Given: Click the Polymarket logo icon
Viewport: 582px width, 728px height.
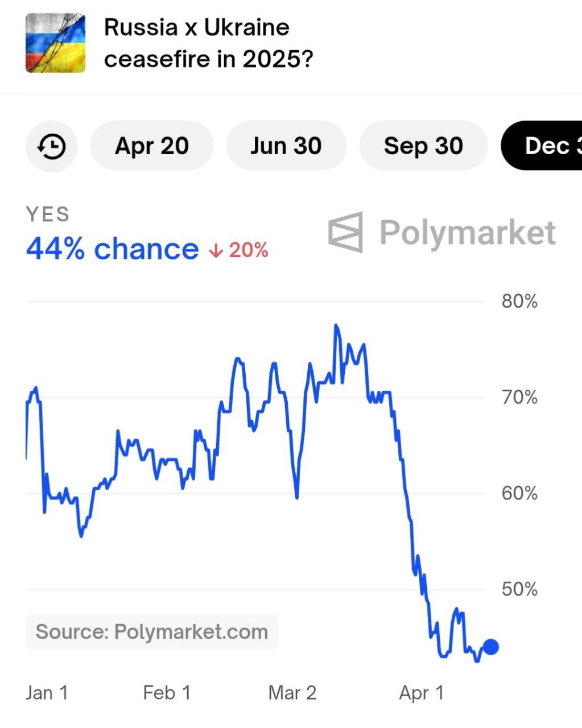Looking at the screenshot, I should [345, 232].
